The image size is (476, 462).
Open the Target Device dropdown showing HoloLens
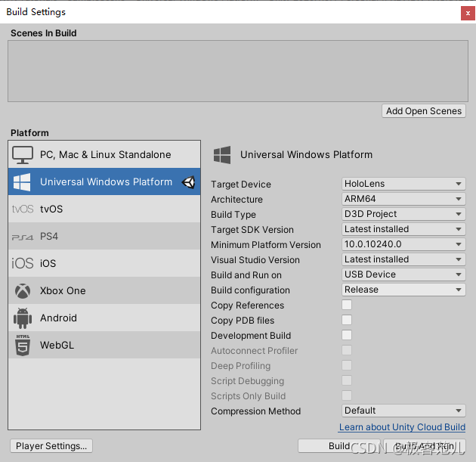pyautogui.click(x=403, y=184)
